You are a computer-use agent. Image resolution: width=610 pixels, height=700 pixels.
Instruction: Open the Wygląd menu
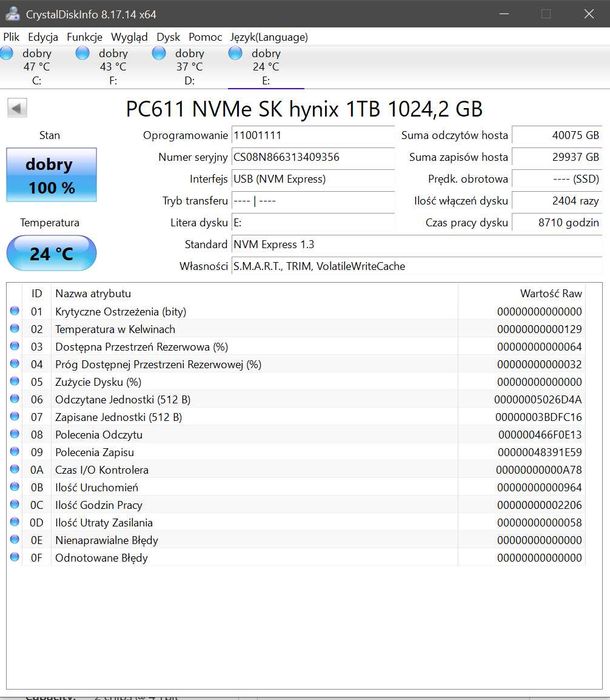pyautogui.click(x=129, y=37)
